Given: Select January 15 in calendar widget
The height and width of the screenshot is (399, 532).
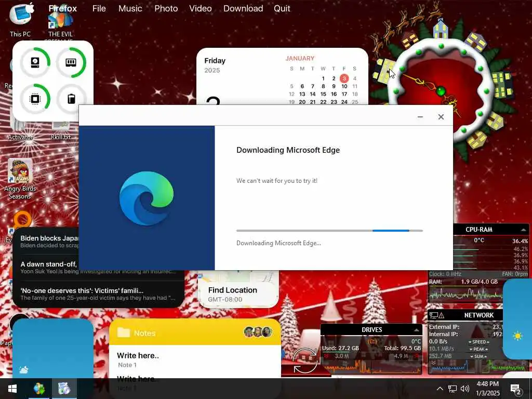Looking at the screenshot, I should [x=323, y=94].
